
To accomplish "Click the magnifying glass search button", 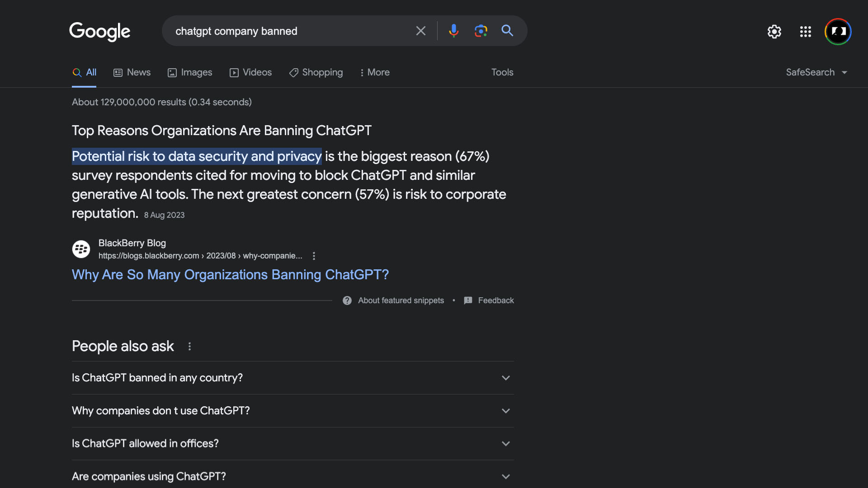I will point(507,31).
